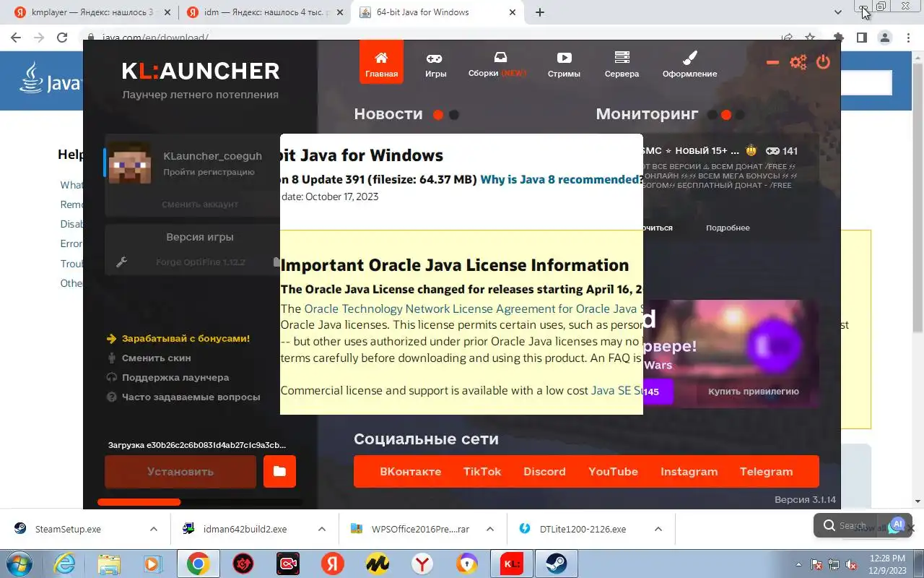The image size is (924, 578).
Task: Click the share icon in the address bar
Action: pyautogui.click(x=787, y=38)
